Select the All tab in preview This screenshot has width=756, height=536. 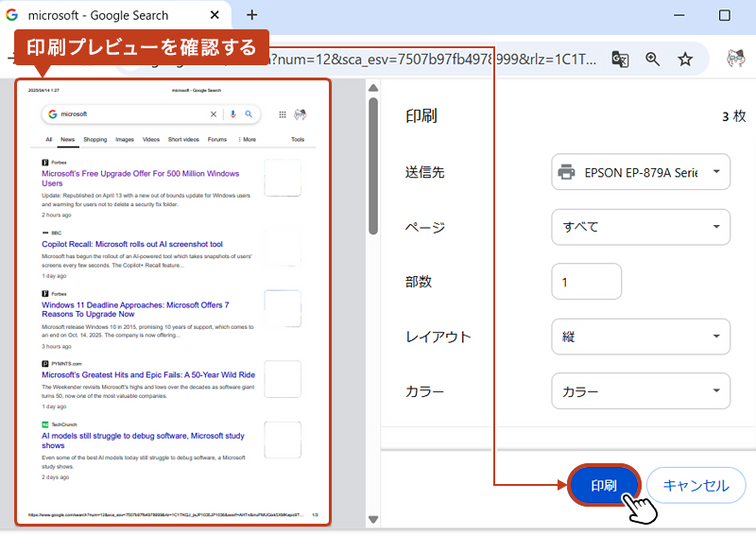[49, 139]
